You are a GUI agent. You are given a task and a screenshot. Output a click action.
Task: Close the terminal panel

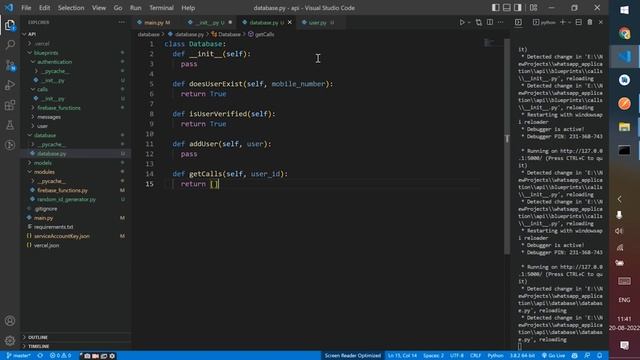click(601, 22)
